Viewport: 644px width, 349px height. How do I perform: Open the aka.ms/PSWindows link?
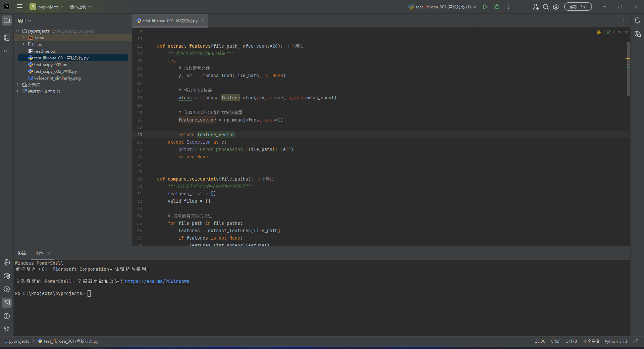[x=157, y=281]
